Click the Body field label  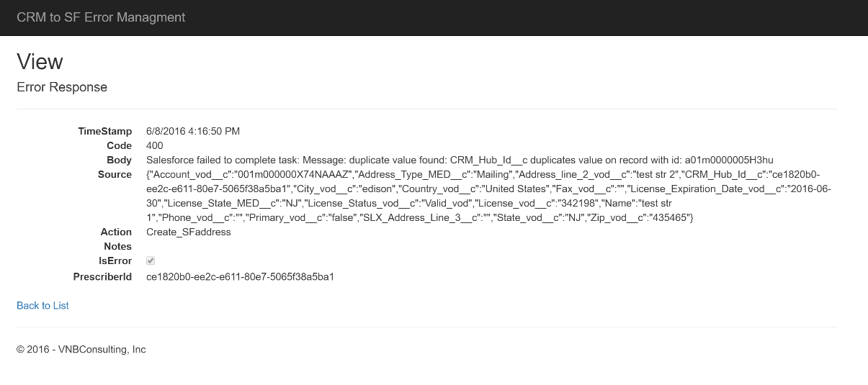pos(119,160)
